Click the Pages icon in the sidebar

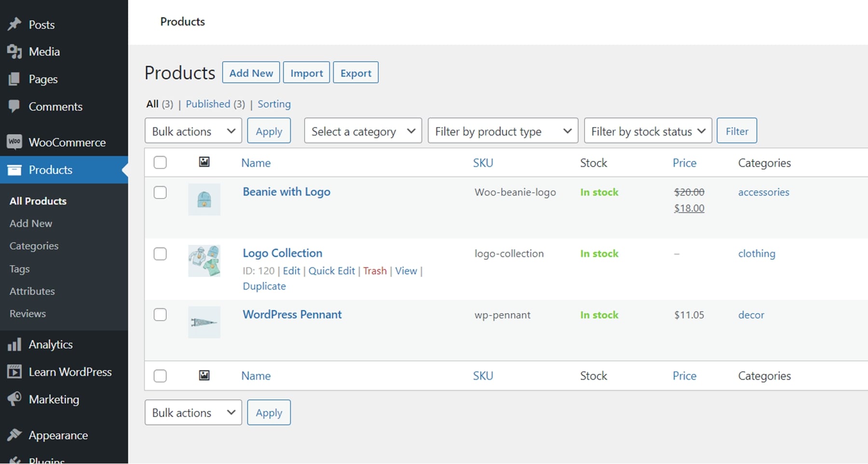point(15,79)
